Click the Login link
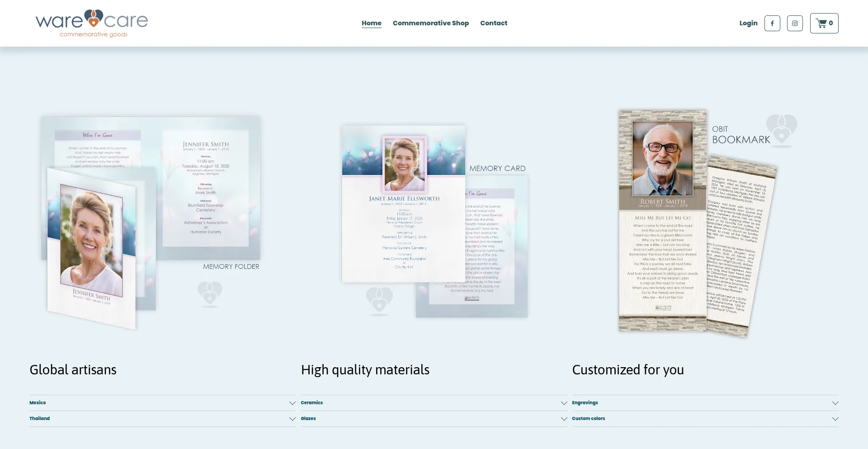868x449 pixels. (748, 23)
